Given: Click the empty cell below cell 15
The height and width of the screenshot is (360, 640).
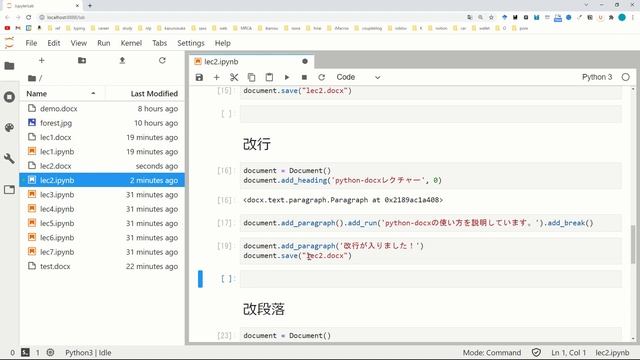Looking at the screenshot, I should point(431,113).
